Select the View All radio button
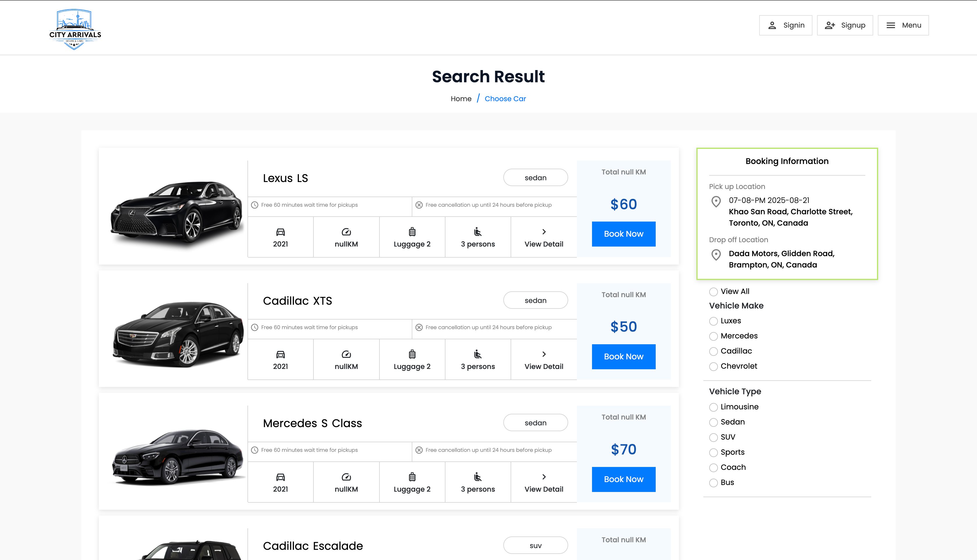 714,292
